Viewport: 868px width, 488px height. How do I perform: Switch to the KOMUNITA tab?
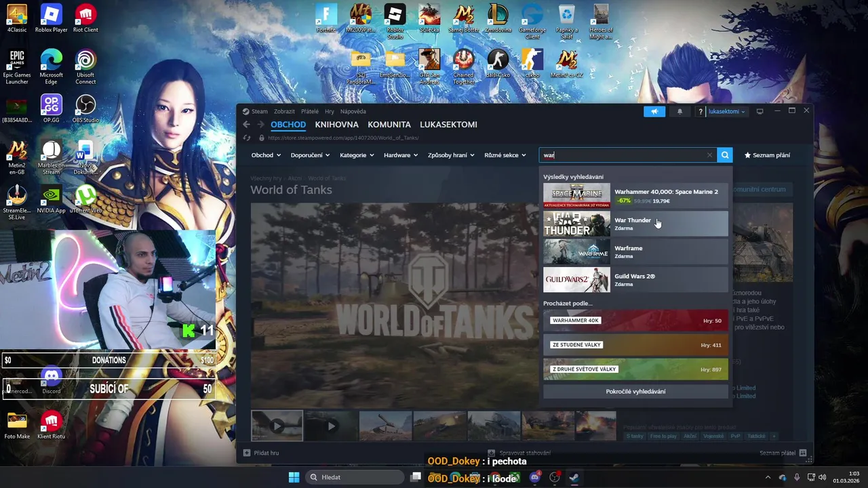point(389,125)
